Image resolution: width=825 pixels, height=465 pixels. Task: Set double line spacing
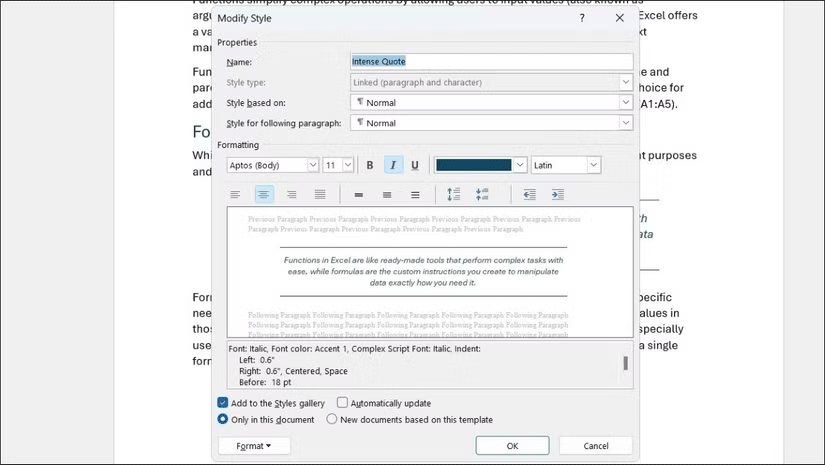tap(415, 195)
